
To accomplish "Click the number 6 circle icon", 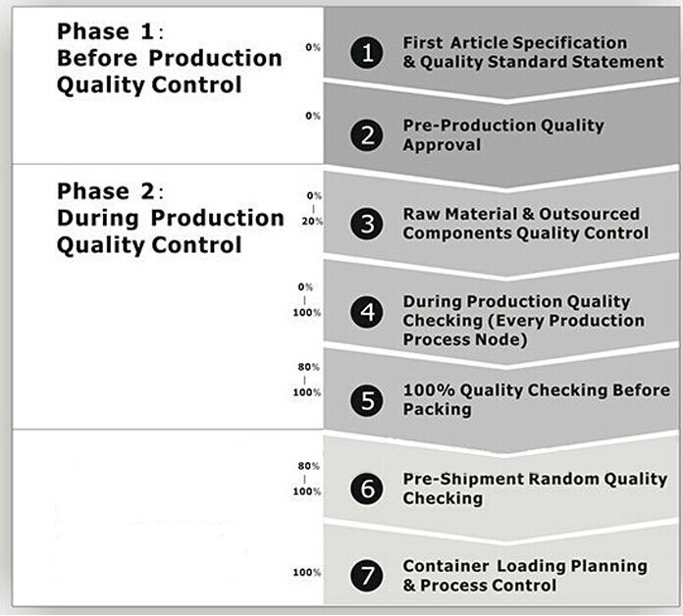I will (x=367, y=488).
